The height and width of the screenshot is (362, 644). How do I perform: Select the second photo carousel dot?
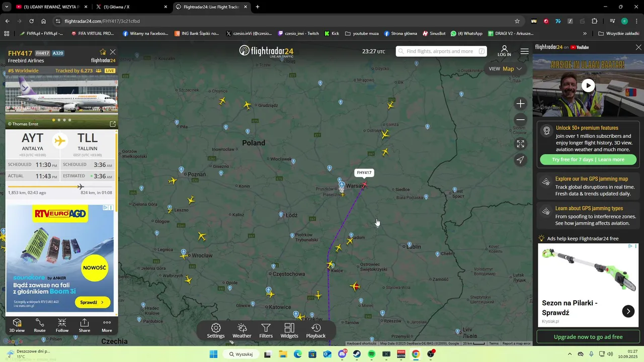59,120
